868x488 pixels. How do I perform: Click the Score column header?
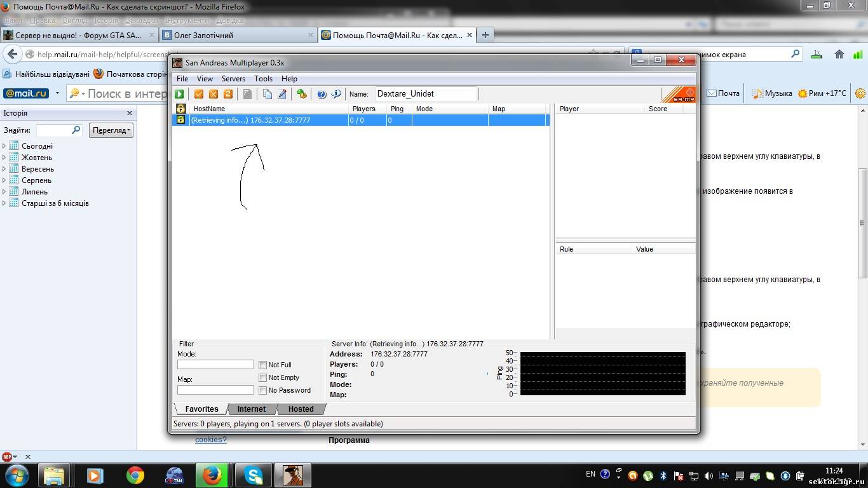click(664, 109)
